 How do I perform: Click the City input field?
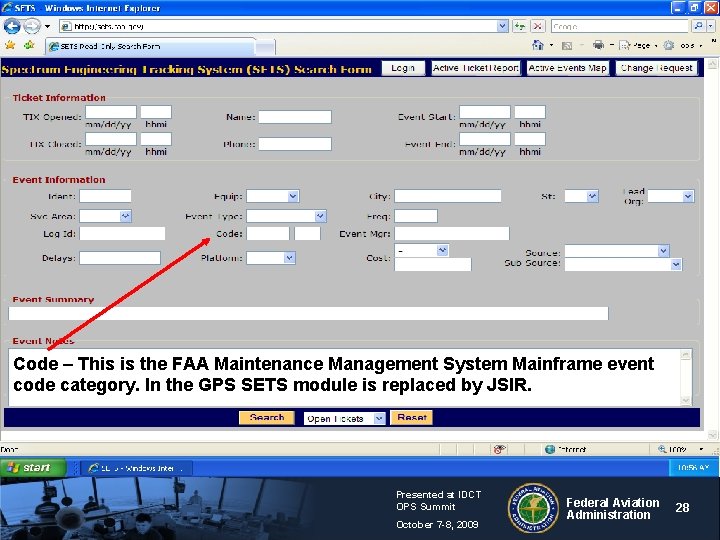[x=448, y=196]
